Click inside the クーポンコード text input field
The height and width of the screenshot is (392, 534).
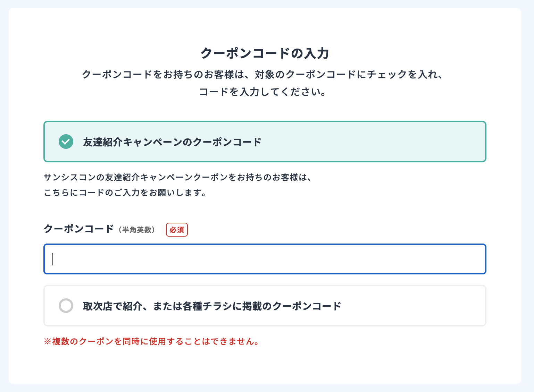(x=265, y=259)
